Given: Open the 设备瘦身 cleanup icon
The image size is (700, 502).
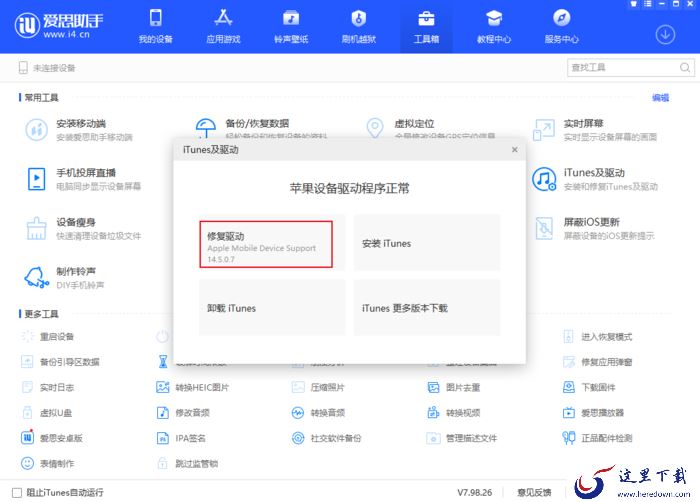Looking at the screenshot, I should 36,229.
